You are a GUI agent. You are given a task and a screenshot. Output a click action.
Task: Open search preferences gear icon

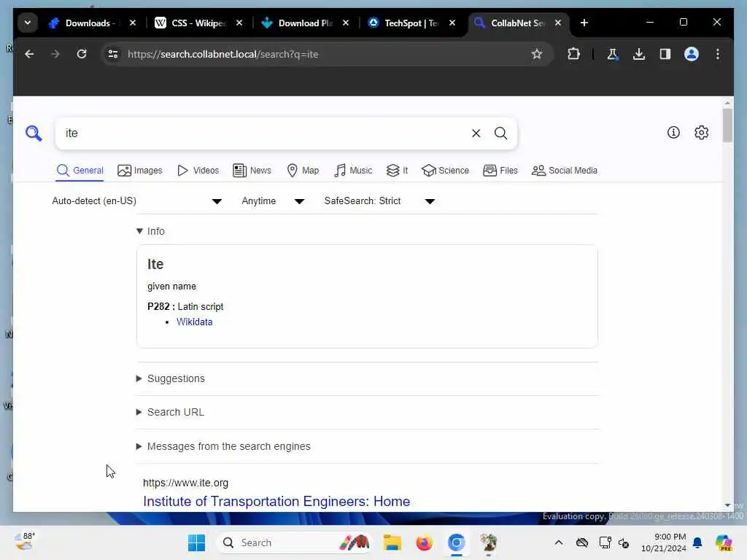coord(701,133)
